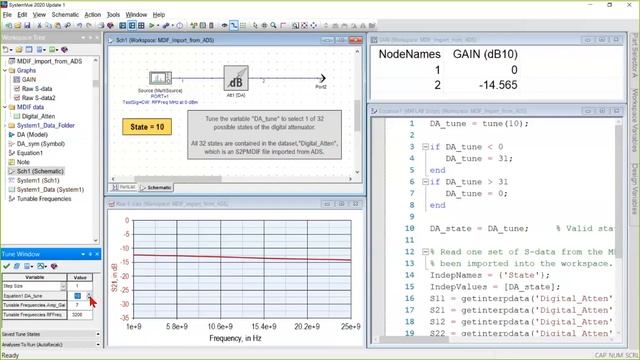Viewport: 640px width, 360px height.
Task: Expand the Saved Tune States section
Action: [x=98, y=334]
